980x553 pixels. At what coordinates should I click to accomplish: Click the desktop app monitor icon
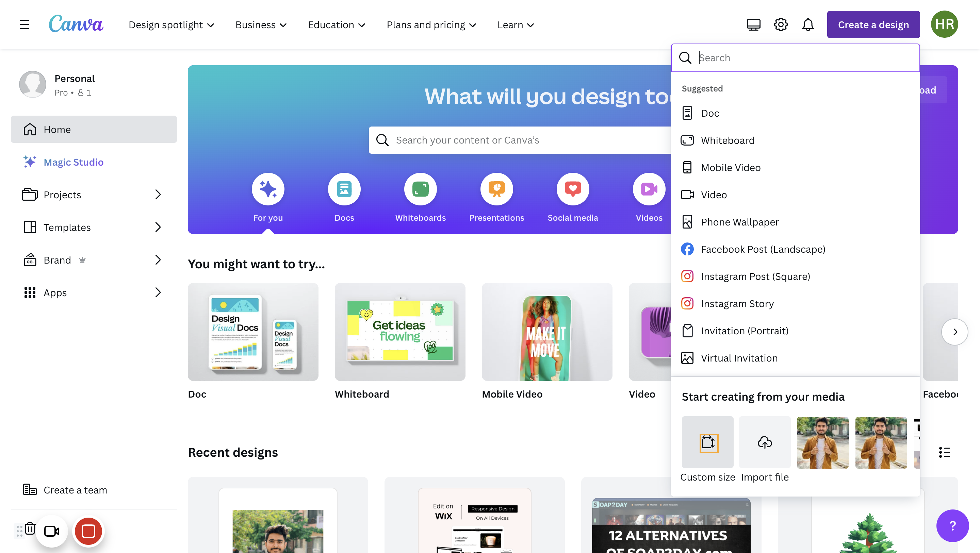(753, 25)
